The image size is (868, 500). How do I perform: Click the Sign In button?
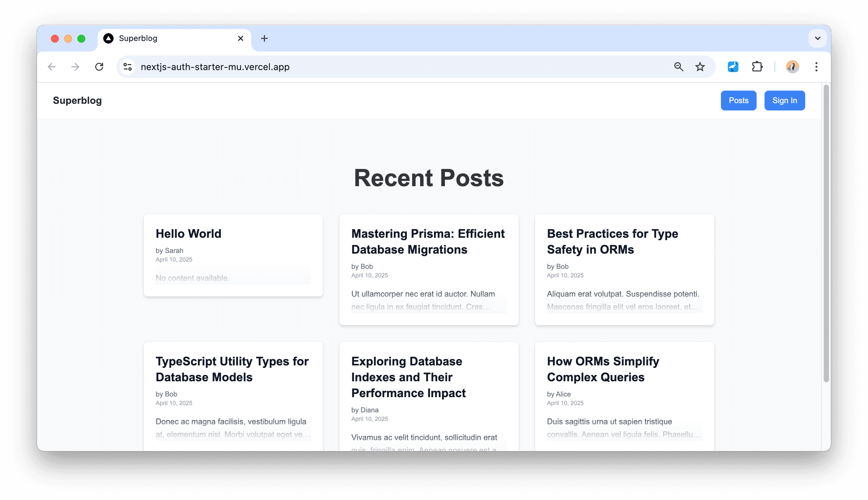[785, 100]
